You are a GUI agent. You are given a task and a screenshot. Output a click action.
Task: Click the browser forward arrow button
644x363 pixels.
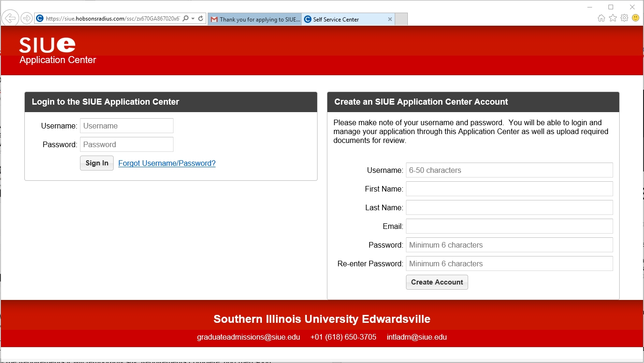pos(27,18)
